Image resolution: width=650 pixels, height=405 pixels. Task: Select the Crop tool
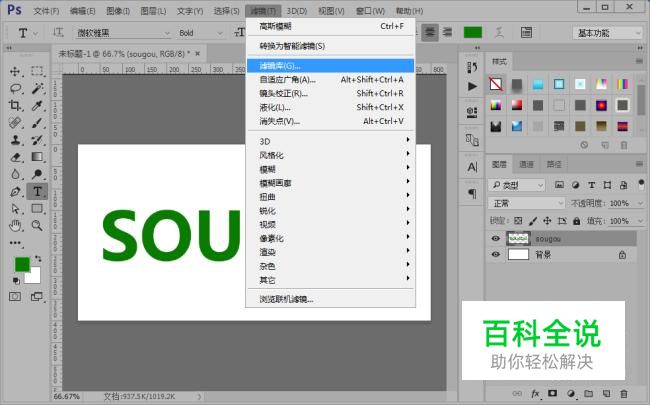(x=15, y=105)
